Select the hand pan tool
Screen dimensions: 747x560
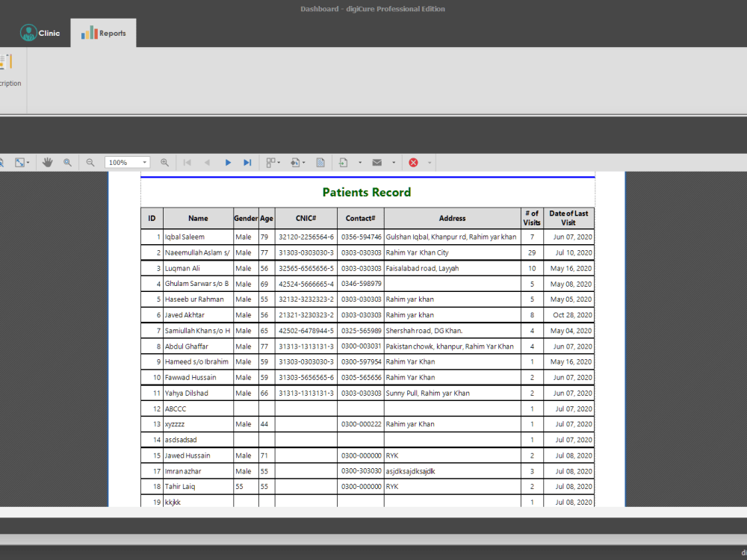coord(47,162)
